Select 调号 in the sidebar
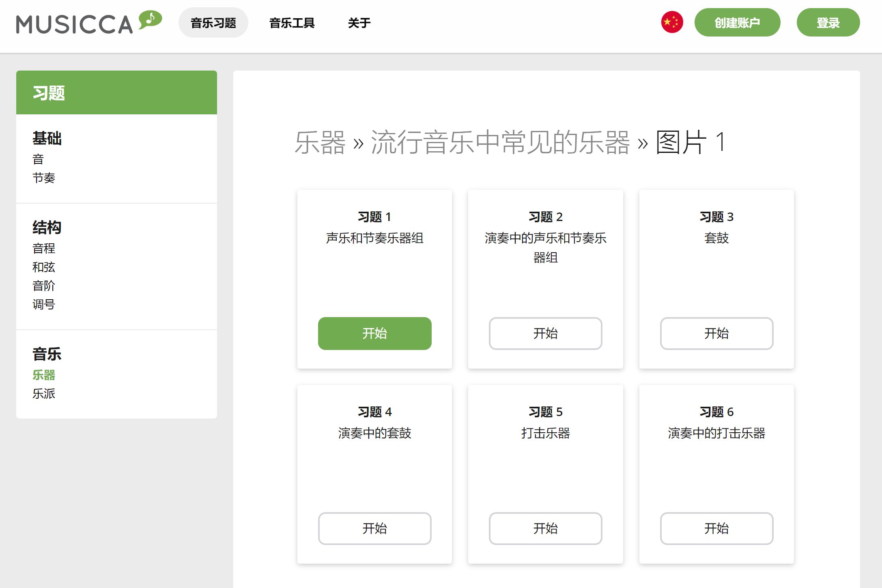Image resolution: width=882 pixels, height=588 pixels. click(x=44, y=305)
